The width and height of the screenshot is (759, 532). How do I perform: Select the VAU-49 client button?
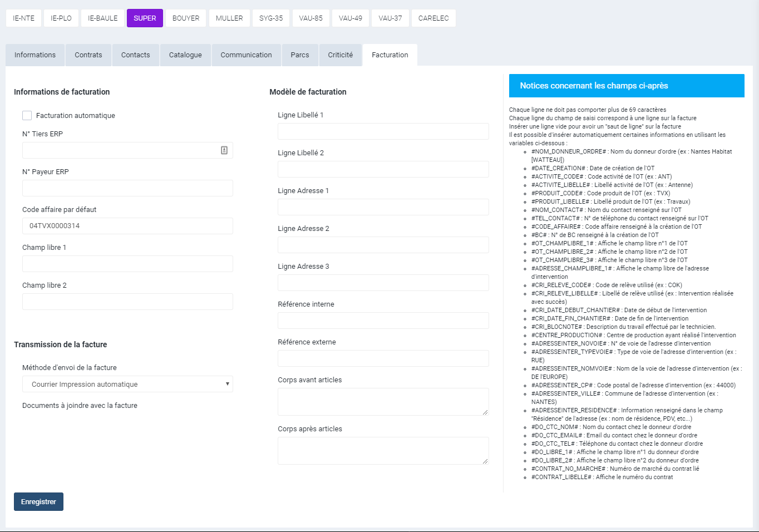click(x=351, y=18)
